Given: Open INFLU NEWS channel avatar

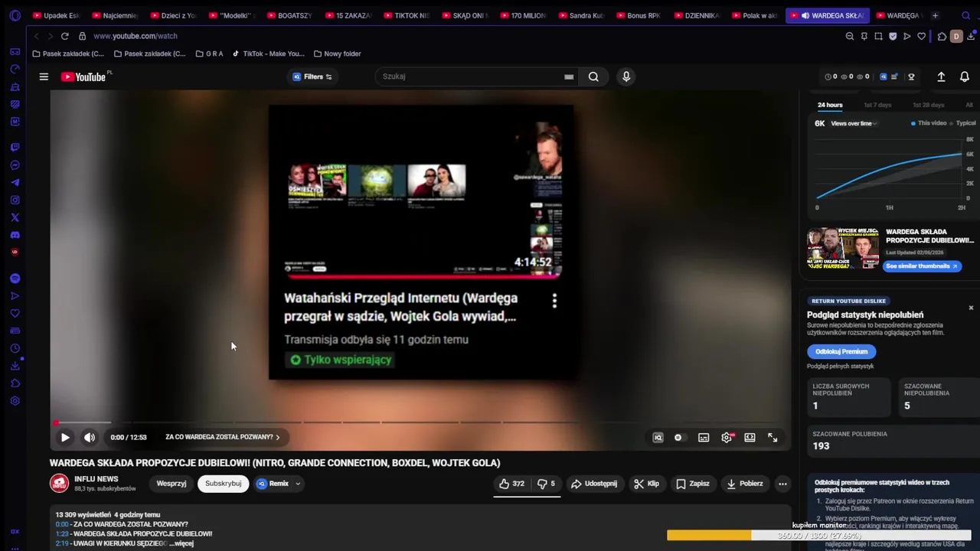Looking at the screenshot, I should click(x=59, y=483).
